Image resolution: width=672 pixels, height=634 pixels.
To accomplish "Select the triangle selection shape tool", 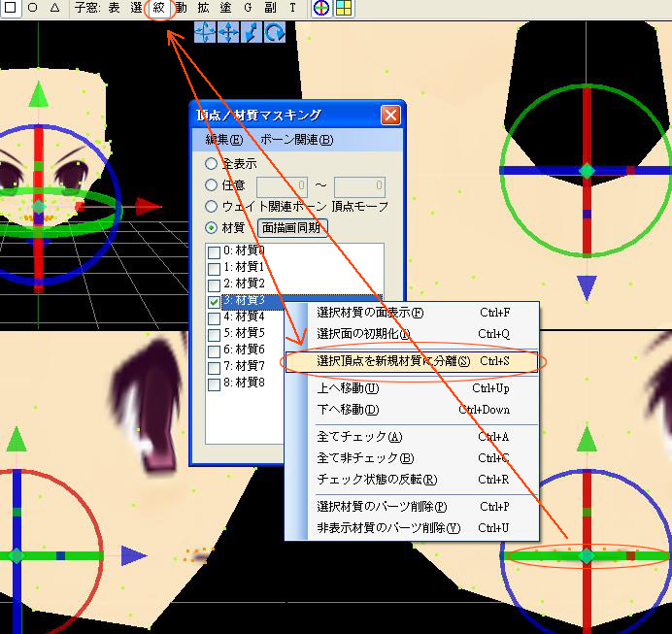I will coord(54,8).
